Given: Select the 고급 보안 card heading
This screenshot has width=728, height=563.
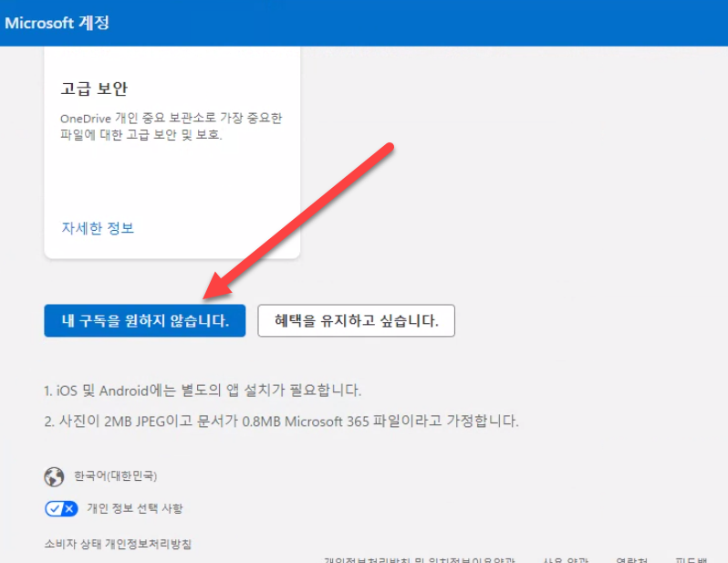Looking at the screenshot, I should [94, 89].
